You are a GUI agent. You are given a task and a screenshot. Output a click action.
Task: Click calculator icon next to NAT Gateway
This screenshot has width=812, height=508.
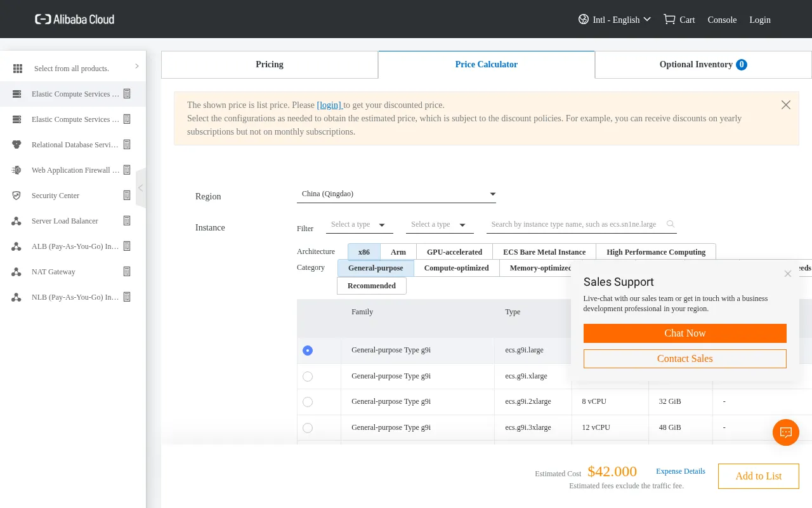[127, 271]
